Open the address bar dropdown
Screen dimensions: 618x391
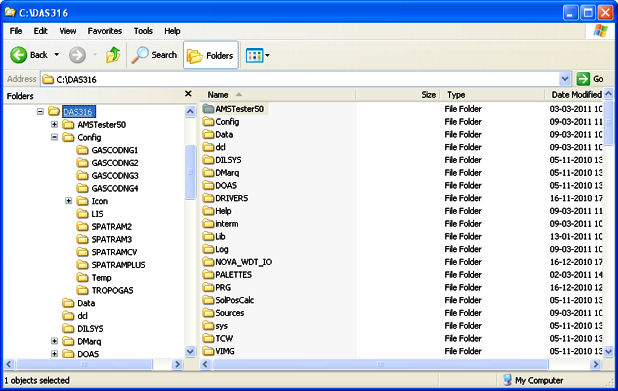click(565, 79)
